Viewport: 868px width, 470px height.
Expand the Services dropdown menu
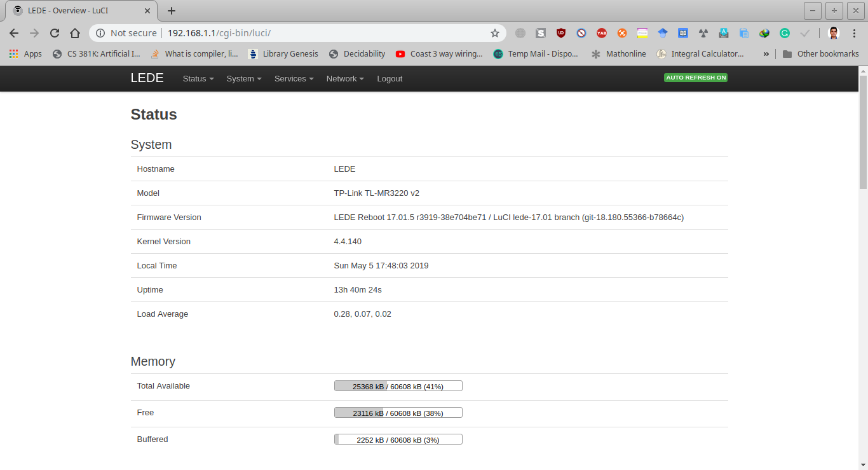[294, 79]
